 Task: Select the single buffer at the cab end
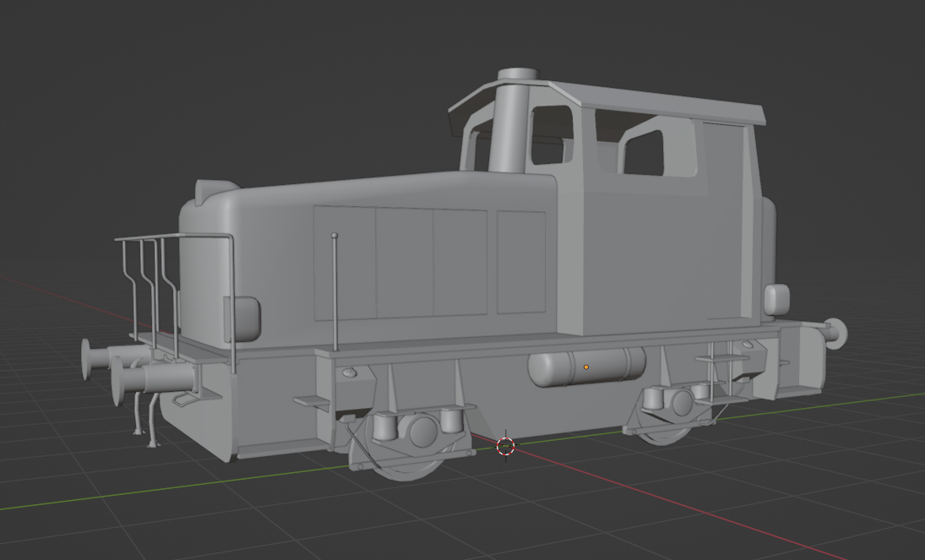click(834, 332)
